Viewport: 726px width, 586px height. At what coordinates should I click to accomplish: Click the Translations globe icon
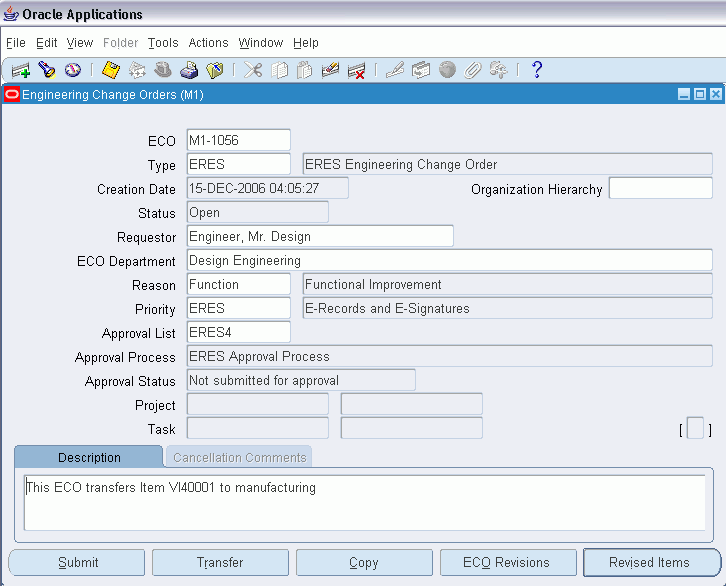447,70
